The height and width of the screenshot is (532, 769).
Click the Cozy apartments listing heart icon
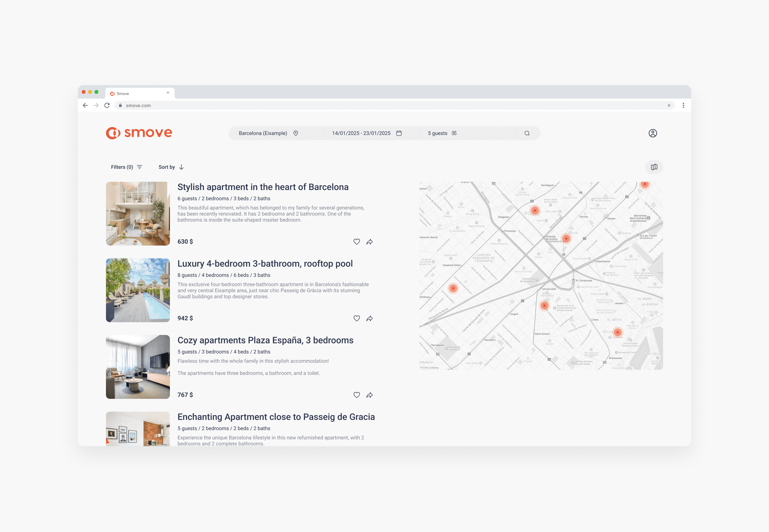pos(356,395)
